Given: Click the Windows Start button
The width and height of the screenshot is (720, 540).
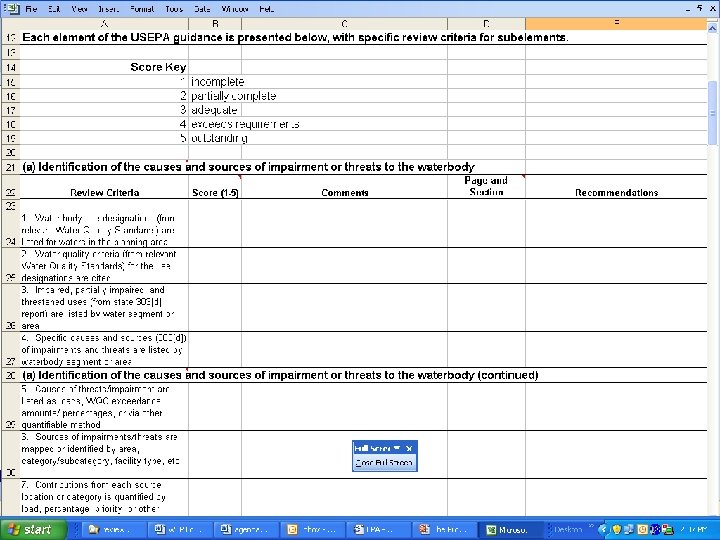Looking at the screenshot, I should click(33, 529).
